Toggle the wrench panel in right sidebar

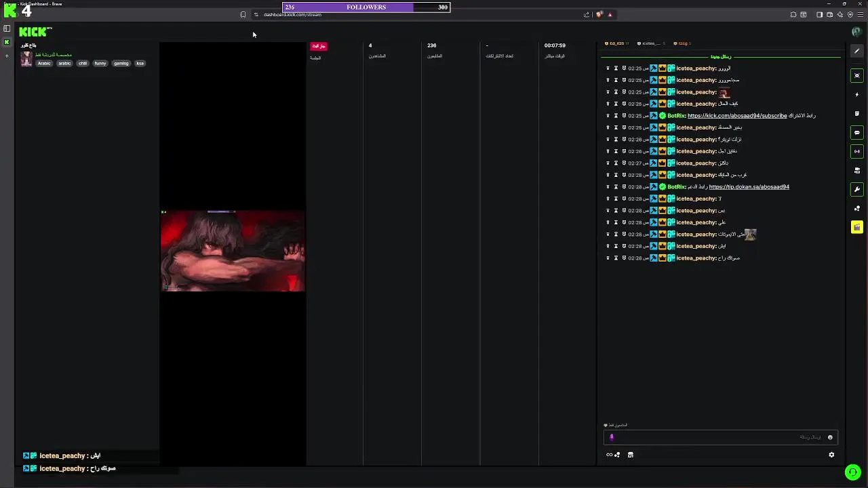(857, 189)
